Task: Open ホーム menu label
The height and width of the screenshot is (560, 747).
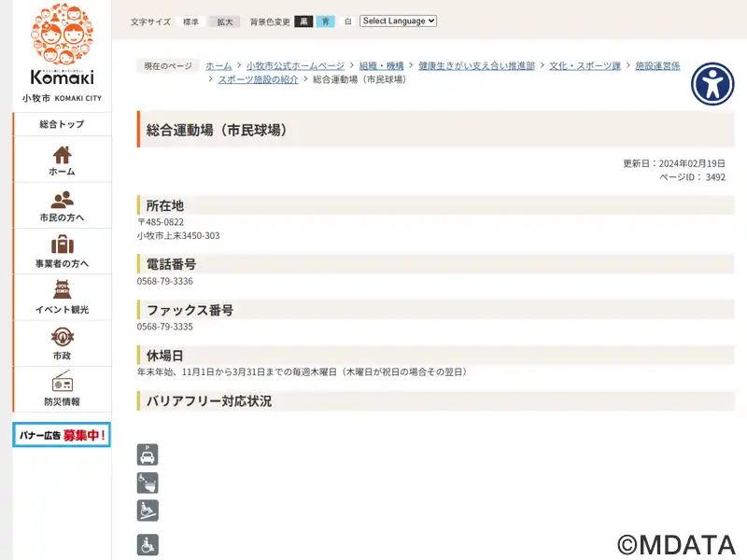Action: [62, 172]
